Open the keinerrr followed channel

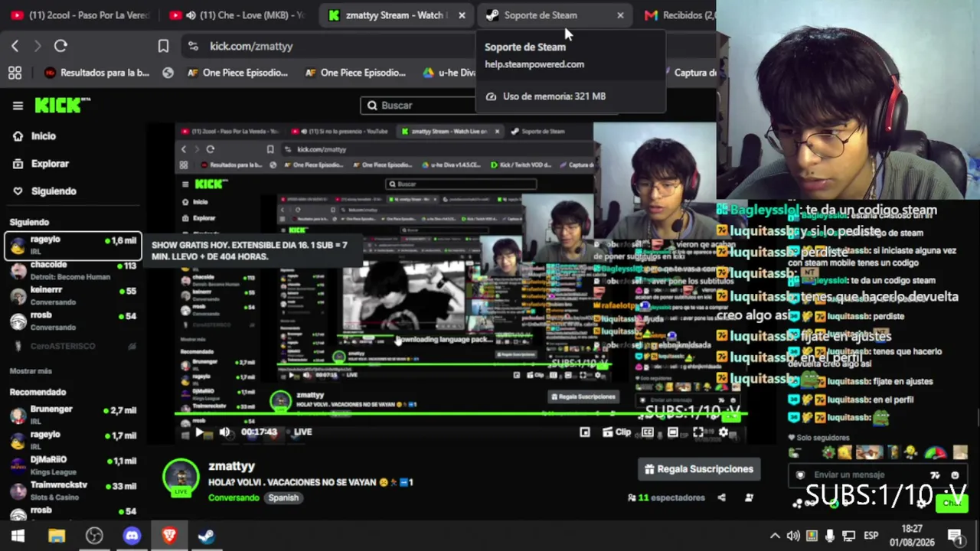(x=73, y=295)
